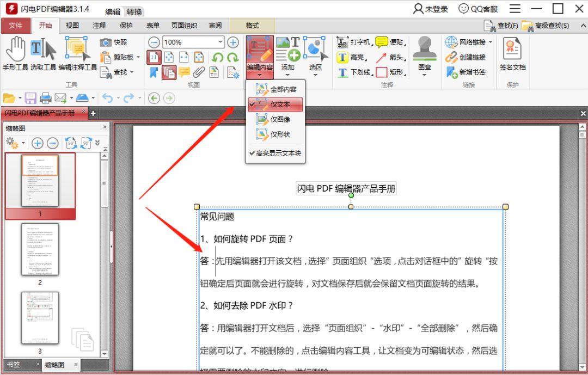The image size is (588, 375).
Task: Print the document with the printer icon
Action: 45,99
